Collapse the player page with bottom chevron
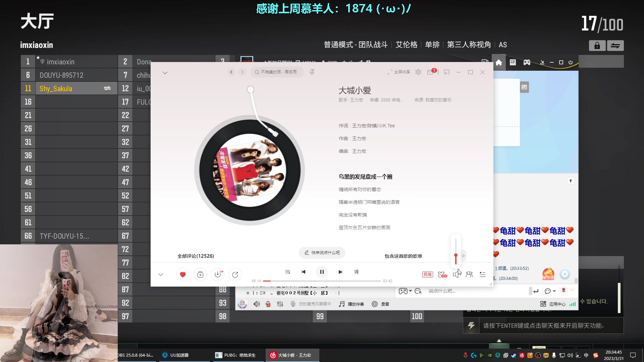This screenshot has height=362, width=644. [161, 275]
